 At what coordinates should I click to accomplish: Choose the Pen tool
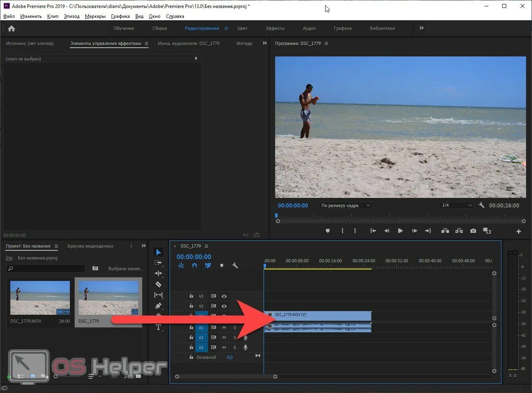click(158, 306)
